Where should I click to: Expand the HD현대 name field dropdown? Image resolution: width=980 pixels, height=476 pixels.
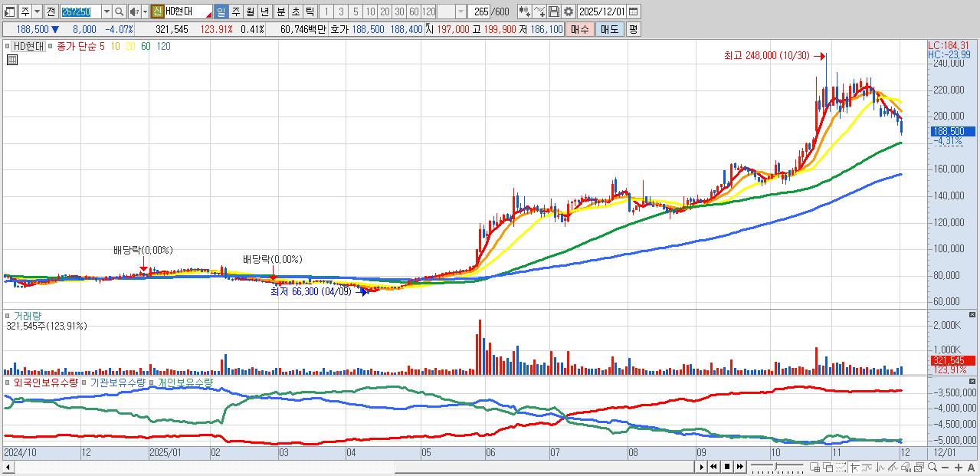tap(208, 15)
